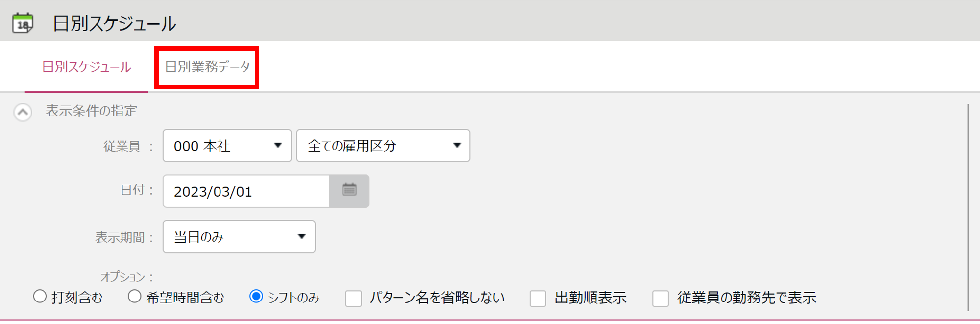This screenshot has height=324, width=980.
Task: Click the 表示条件の指定 heading text
Action: [91, 111]
